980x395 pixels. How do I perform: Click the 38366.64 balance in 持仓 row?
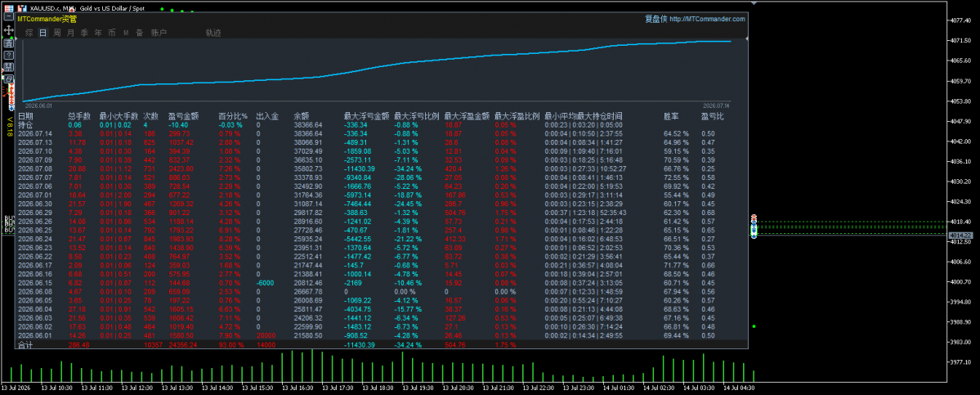(x=308, y=125)
